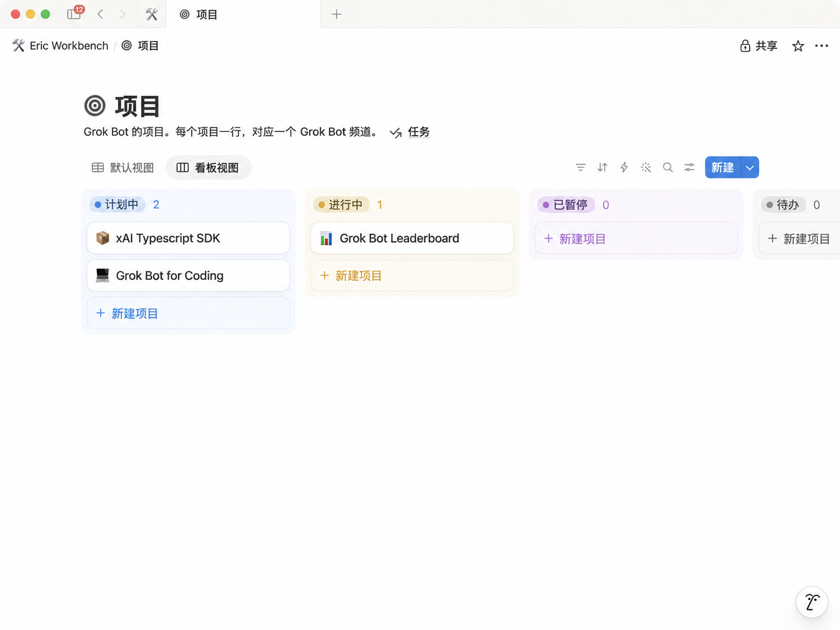The width and height of the screenshot is (840, 630).
Task: Click the package icon on xAI Typescript SDK card
Action: [x=103, y=238]
